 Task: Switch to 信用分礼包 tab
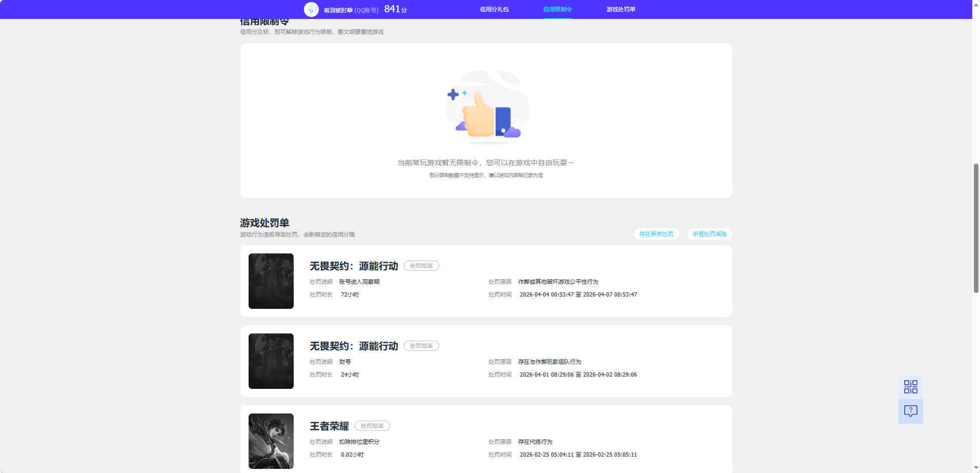(494, 9)
